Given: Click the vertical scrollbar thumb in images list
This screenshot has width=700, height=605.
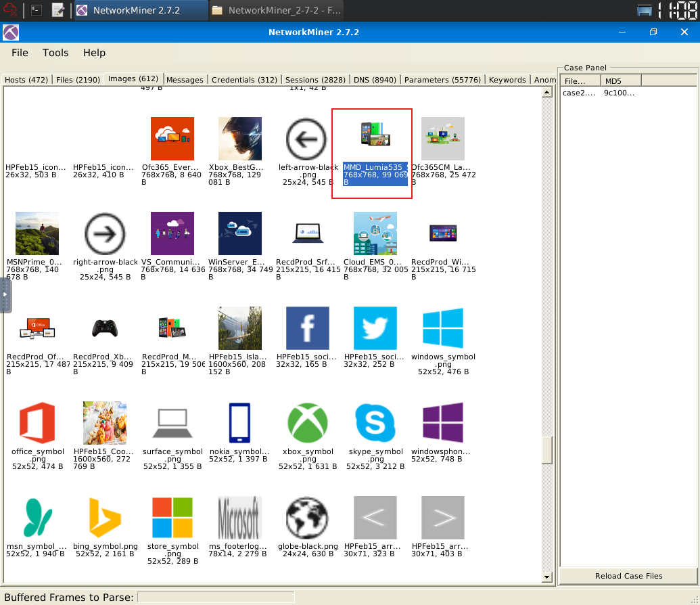Looking at the screenshot, I should pos(547,450).
